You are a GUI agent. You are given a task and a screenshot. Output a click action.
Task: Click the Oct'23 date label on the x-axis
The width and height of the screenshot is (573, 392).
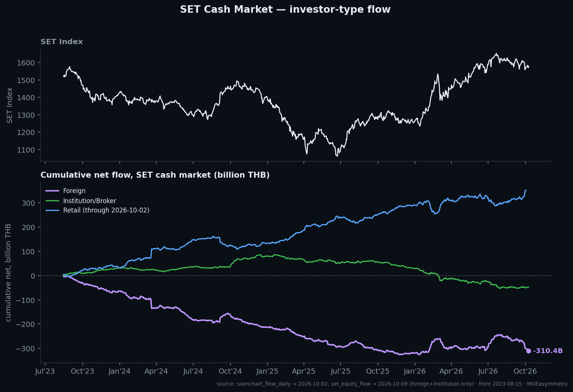pos(83,371)
